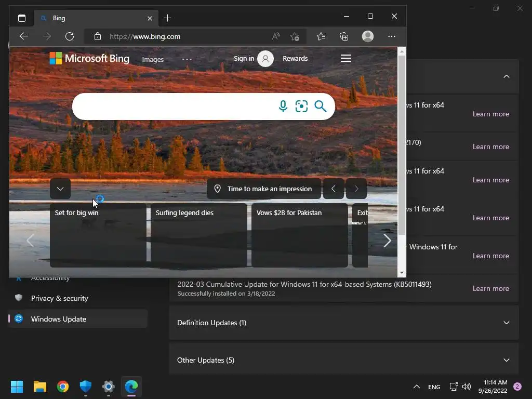Advance news carousel to the right

coord(387,241)
